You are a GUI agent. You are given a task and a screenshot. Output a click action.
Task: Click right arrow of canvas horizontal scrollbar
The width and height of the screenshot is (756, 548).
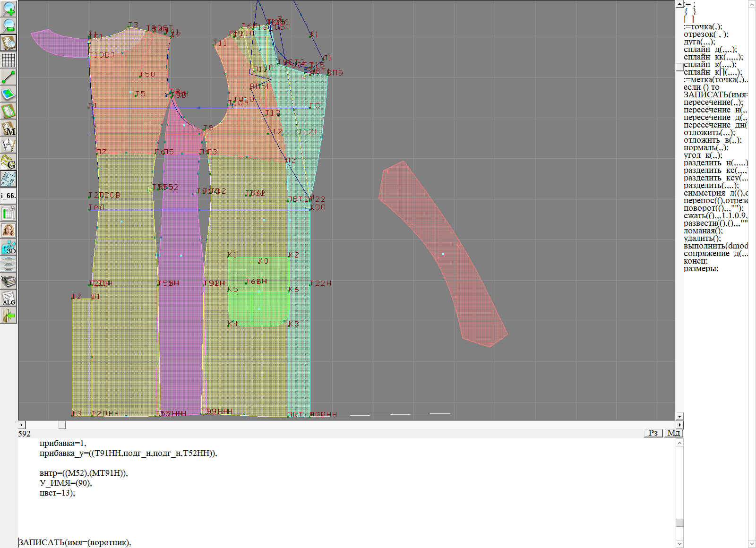pos(679,425)
